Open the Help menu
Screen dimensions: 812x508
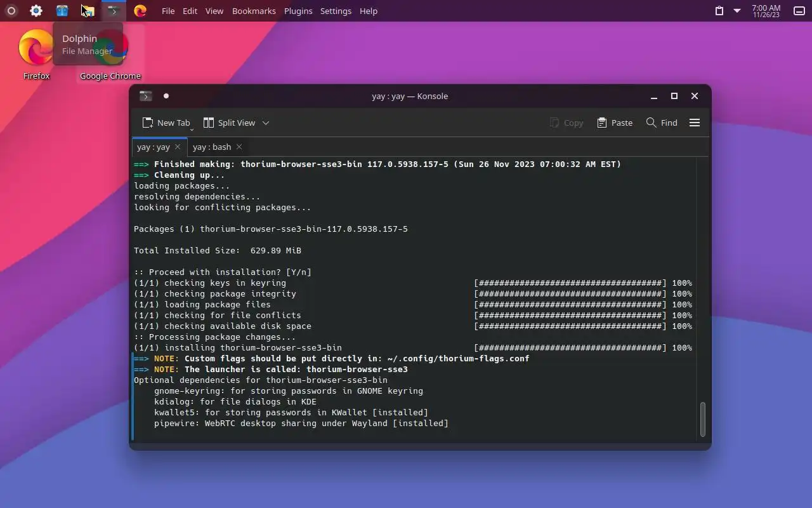coord(369,11)
